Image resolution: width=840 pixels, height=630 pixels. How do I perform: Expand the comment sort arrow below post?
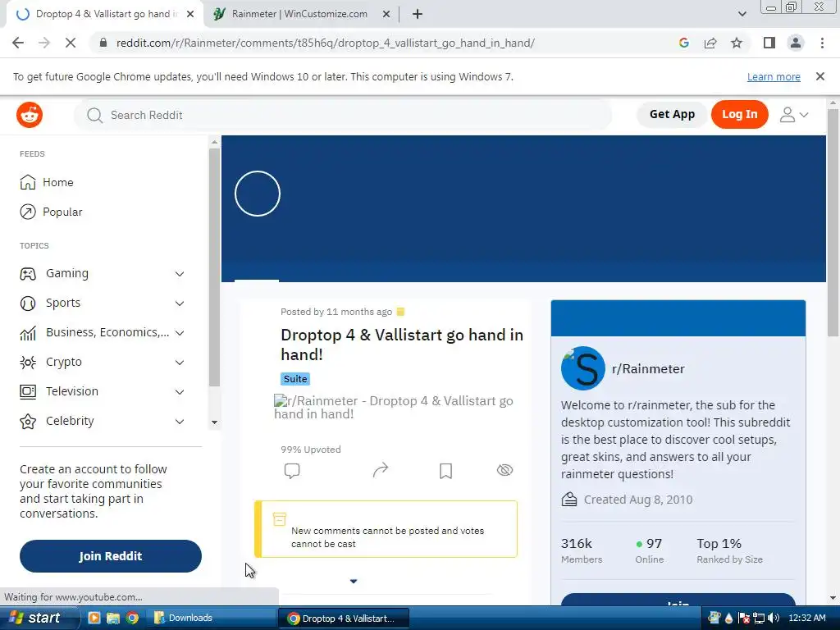(354, 582)
